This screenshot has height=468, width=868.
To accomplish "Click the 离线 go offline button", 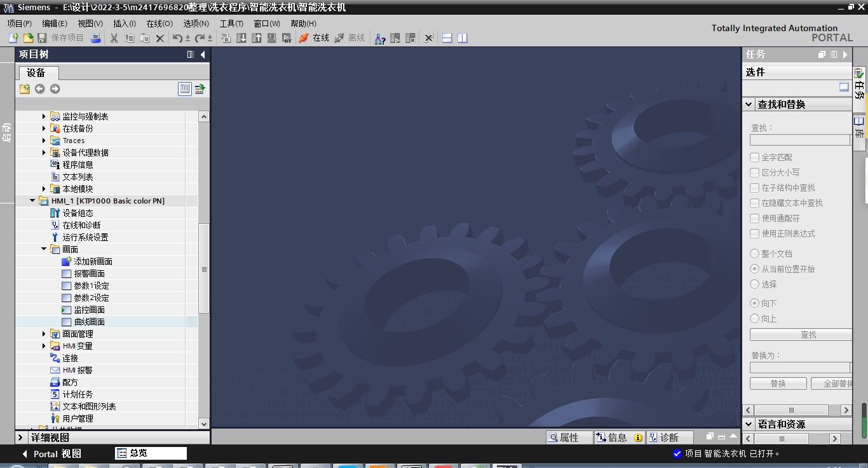I will pyautogui.click(x=349, y=38).
